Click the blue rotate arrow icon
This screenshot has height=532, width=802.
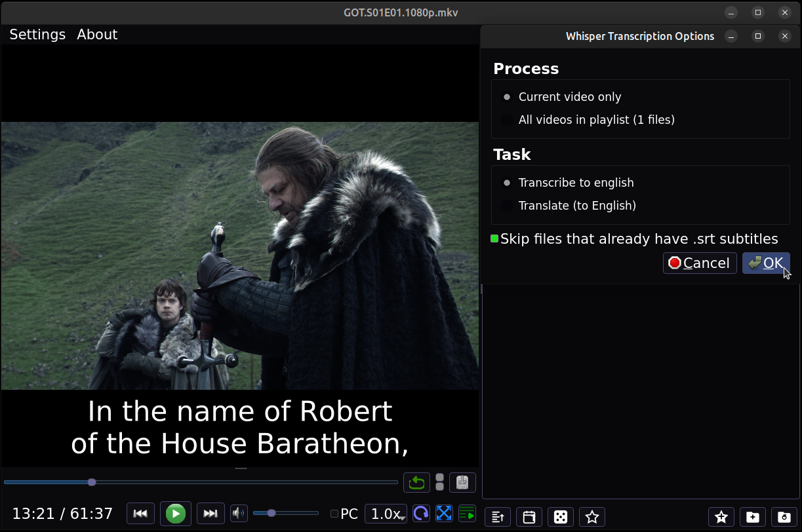pos(421,514)
